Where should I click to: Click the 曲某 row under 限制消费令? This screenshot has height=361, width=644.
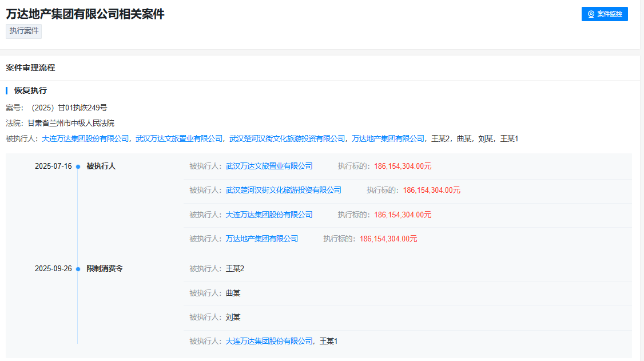pos(233,293)
